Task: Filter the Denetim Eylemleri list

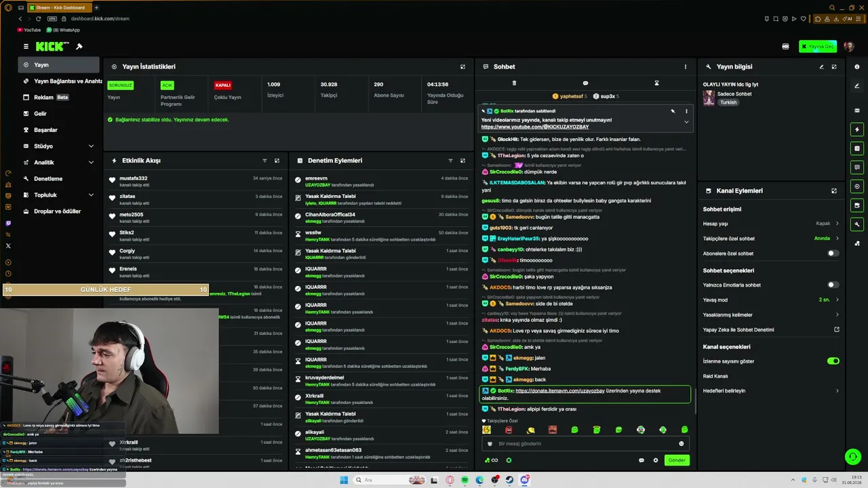Action: (x=450, y=161)
